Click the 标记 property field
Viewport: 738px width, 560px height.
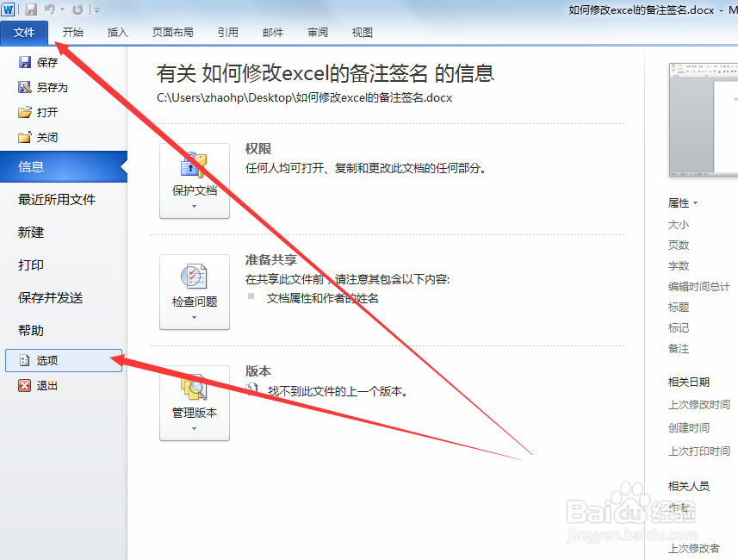[679, 327]
